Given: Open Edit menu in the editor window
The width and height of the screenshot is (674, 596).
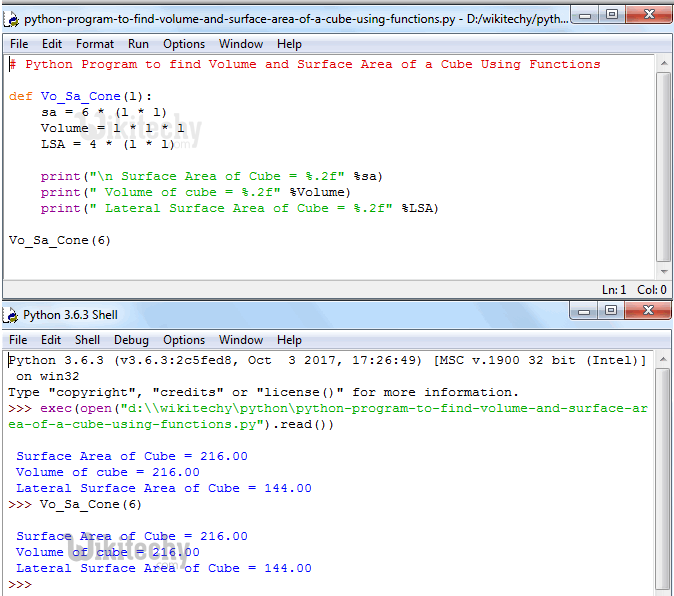Looking at the screenshot, I should pos(52,44).
